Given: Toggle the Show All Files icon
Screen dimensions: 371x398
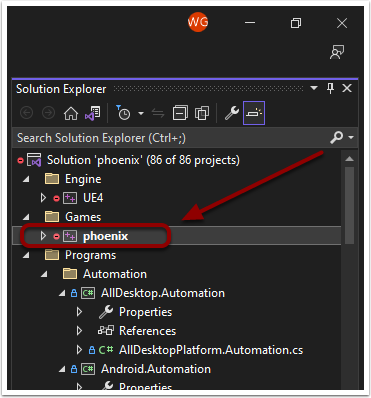Looking at the screenshot, I should pos(202,113).
